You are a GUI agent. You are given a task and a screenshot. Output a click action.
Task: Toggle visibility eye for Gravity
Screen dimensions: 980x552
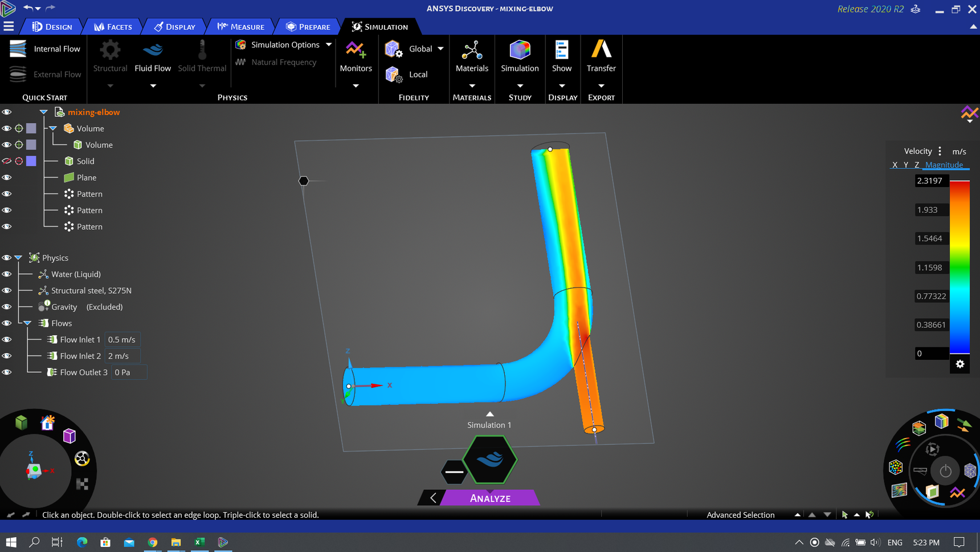pyautogui.click(x=7, y=307)
